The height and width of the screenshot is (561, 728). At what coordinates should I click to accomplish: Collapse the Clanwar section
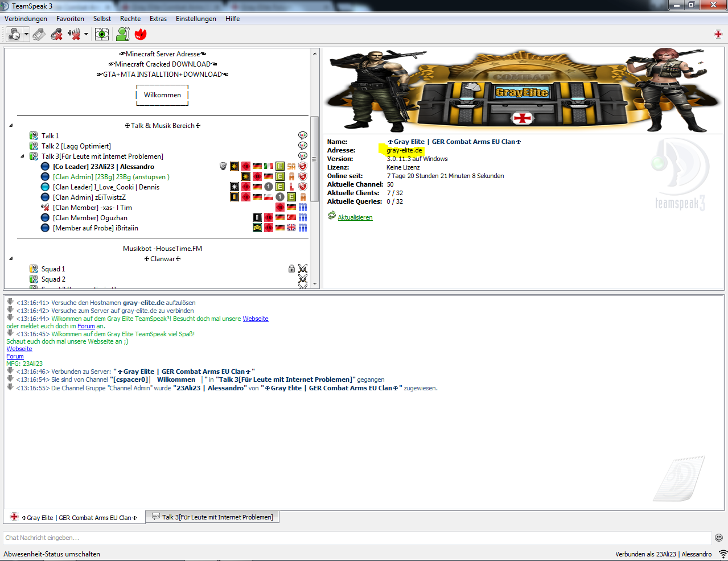pyautogui.click(x=11, y=259)
